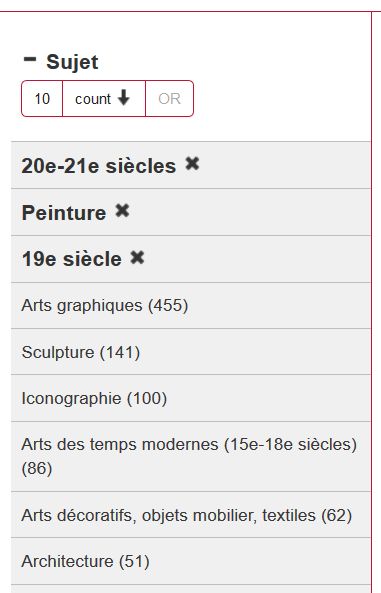
Task: Click the Sujet facet heading
Action: [x=72, y=62]
